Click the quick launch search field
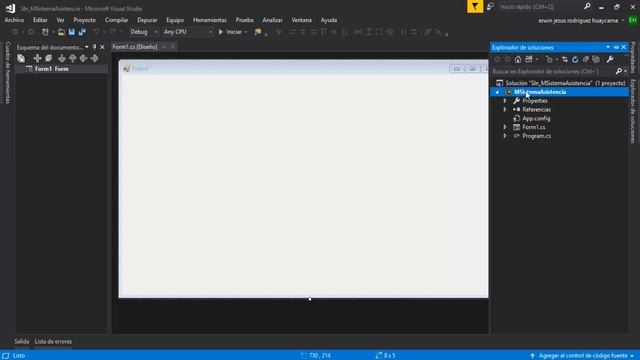Image resolution: width=640 pixels, height=360 pixels. (x=540, y=7)
